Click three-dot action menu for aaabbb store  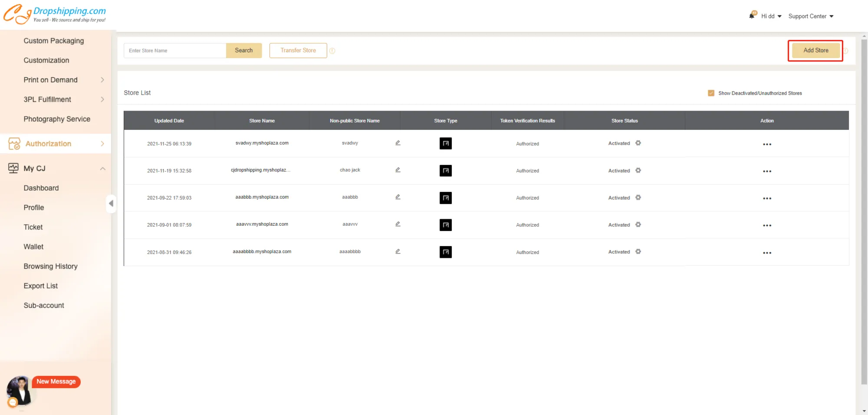click(x=767, y=198)
